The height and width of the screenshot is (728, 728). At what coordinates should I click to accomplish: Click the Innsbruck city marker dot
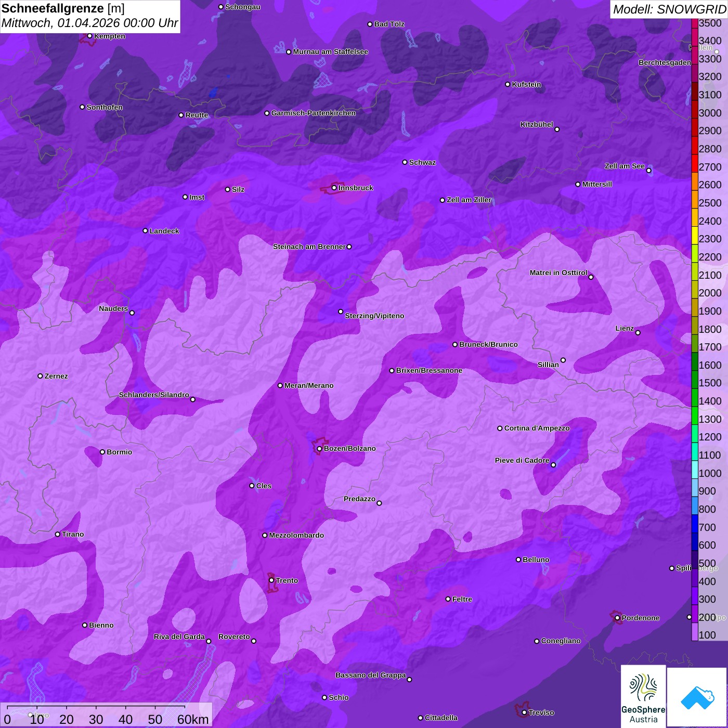tap(334, 188)
